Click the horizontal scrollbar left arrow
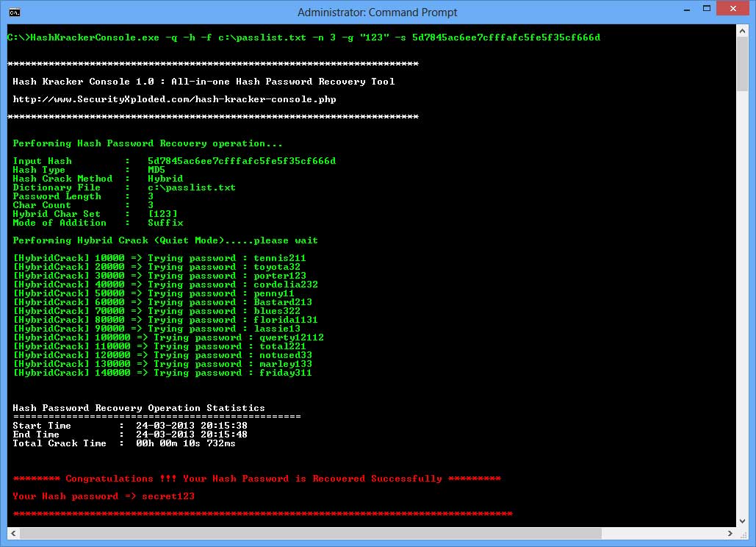Viewport: 756px width, 547px height. [12, 533]
